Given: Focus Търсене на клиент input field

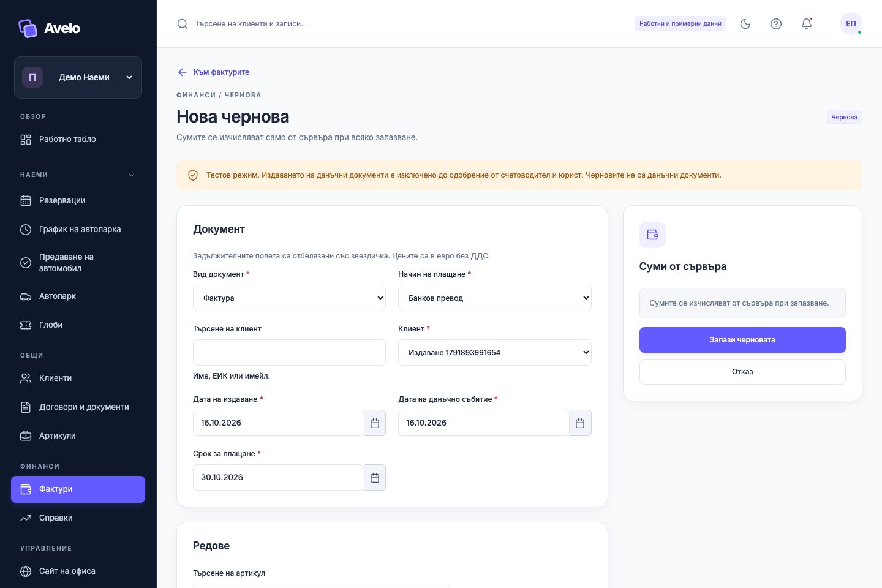Looking at the screenshot, I should [289, 353].
